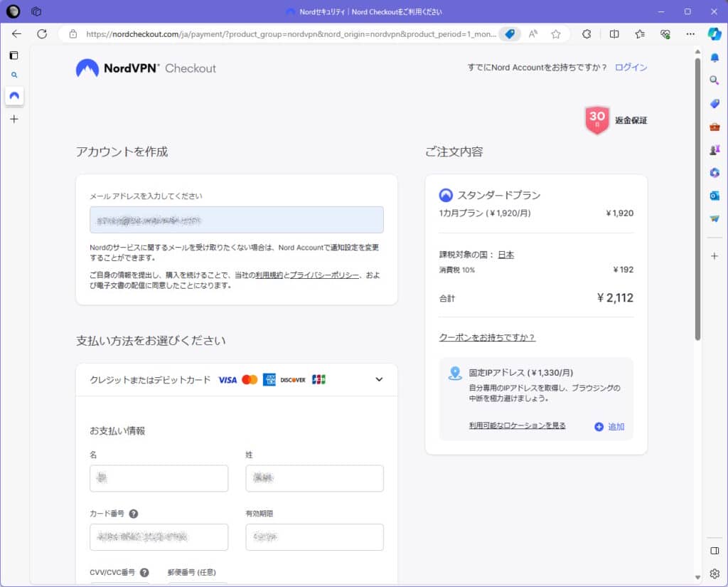Click the scroll down arrow of the page scrollbar
The width and height of the screenshot is (728, 587).
click(697, 577)
